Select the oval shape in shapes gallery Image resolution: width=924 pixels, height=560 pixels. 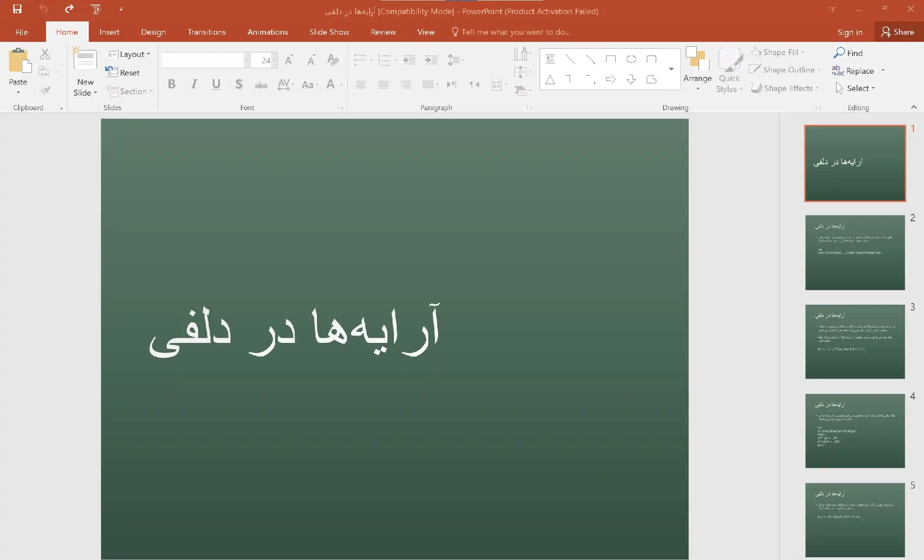631,59
